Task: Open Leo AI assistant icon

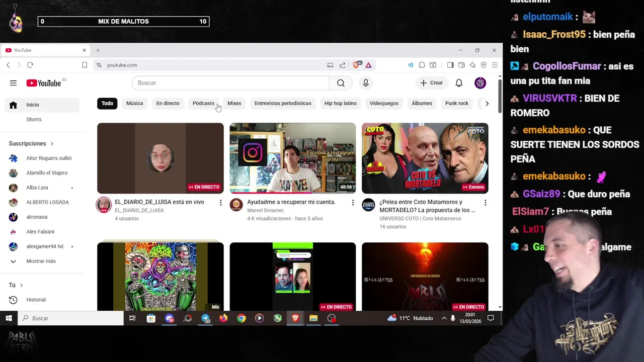Action: pyautogui.click(x=472, y=65)
